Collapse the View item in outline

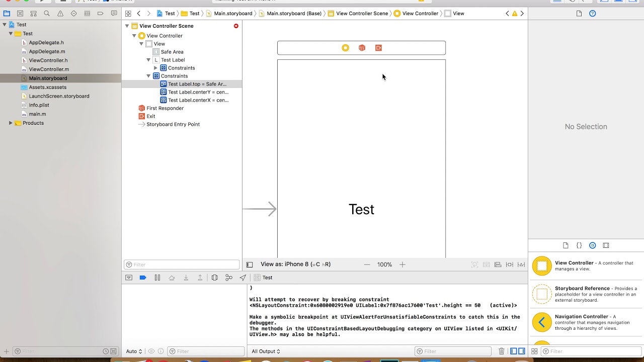point(141,44)
